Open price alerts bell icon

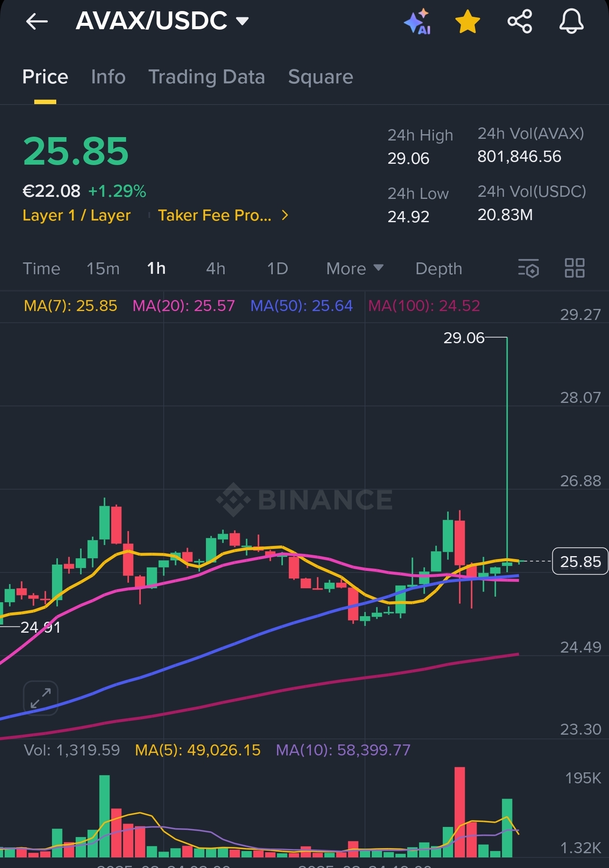pos(571,21)
